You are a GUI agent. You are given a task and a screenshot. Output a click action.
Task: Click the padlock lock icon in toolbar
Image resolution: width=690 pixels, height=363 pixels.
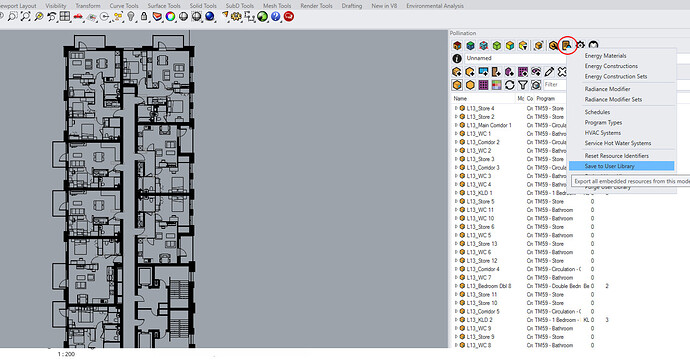(x=144, y=17)
